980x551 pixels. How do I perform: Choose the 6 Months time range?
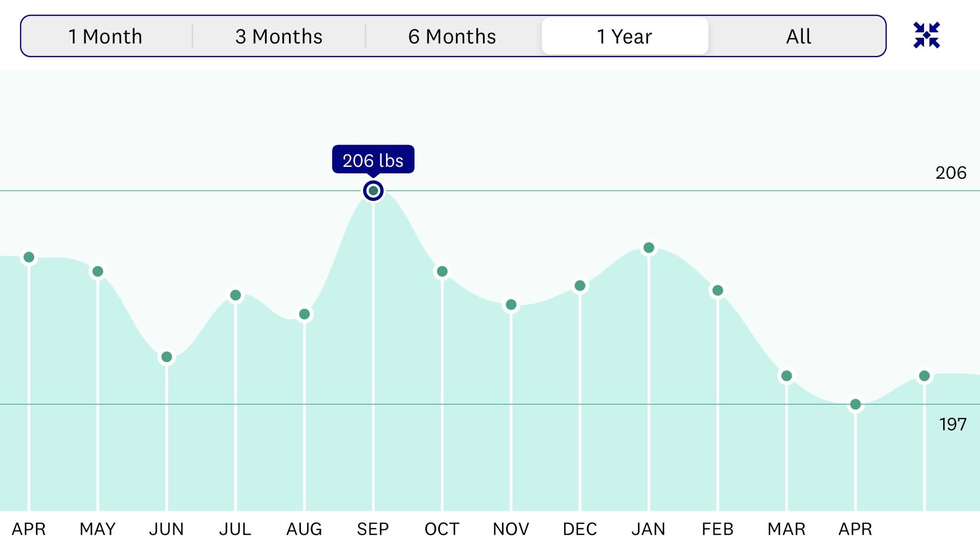click(x=452, y=36)
